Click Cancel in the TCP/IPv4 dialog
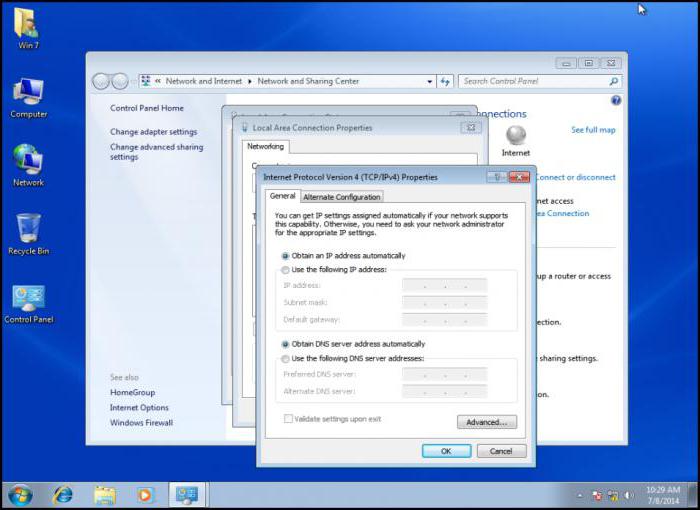 pyautogui.click(x=501, y=451)
